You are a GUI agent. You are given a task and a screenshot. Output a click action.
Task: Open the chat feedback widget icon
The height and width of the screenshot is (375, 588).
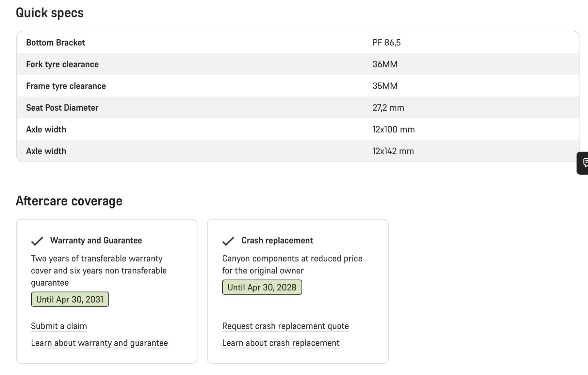[583, 163]
